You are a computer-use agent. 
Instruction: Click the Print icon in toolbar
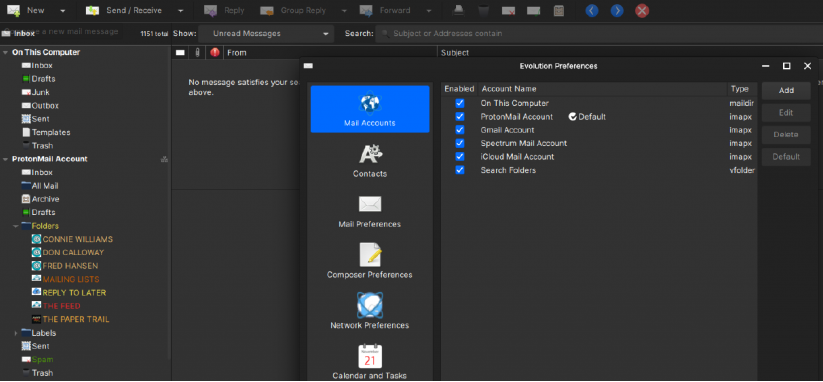point(458,10)
